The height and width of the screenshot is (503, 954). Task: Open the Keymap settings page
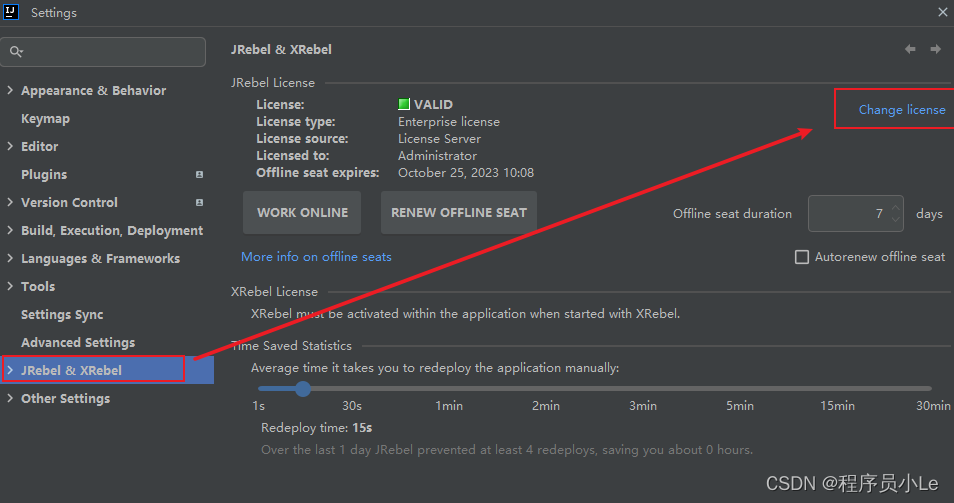(45, 119)
